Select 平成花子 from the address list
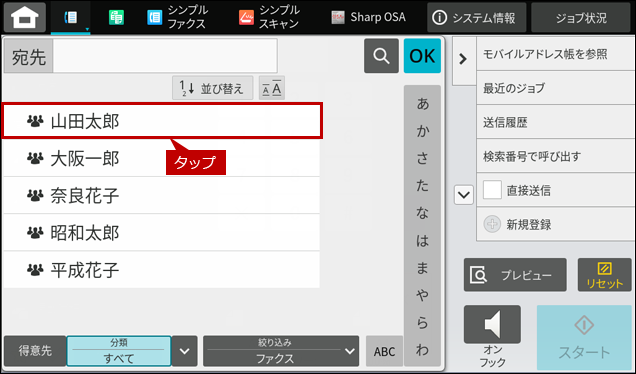Image resolution: width=636 pixels, height=374 pixels. point(161,270)
